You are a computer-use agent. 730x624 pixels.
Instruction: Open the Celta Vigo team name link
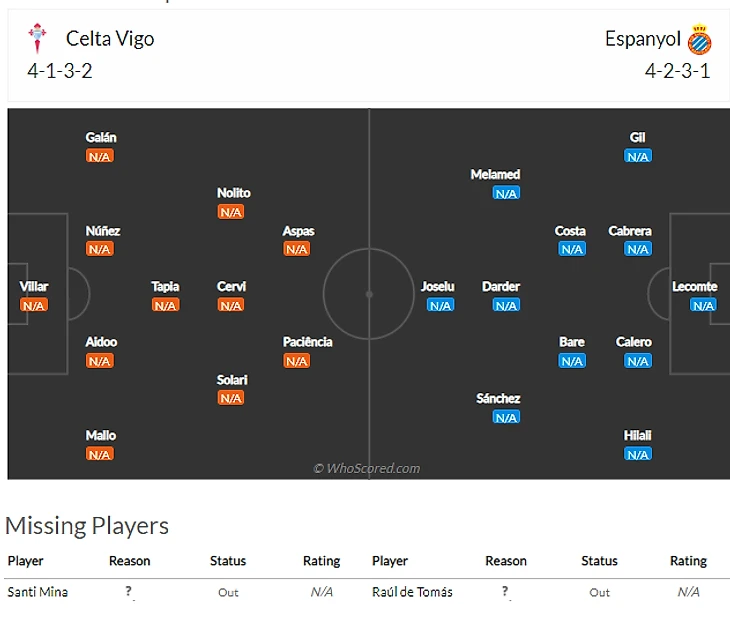pos(110,39)
